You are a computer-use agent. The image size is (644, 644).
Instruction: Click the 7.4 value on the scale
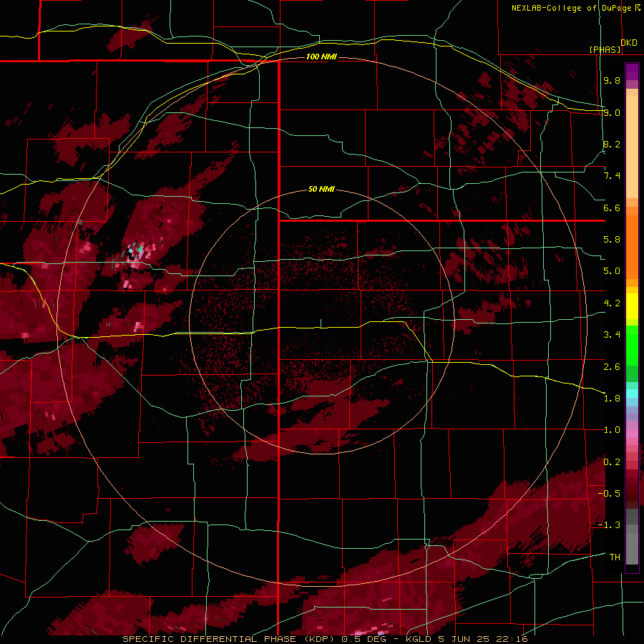click(612, 176)
